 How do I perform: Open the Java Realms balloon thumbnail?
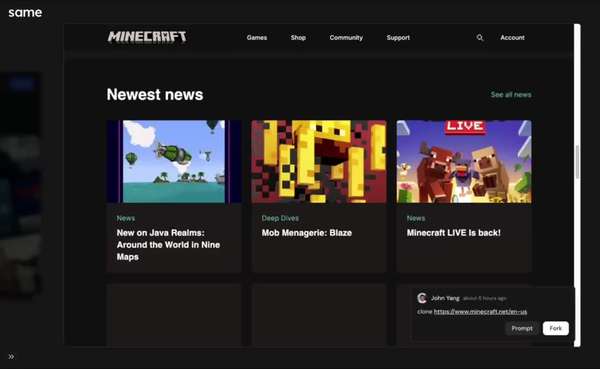click(174, 162)
